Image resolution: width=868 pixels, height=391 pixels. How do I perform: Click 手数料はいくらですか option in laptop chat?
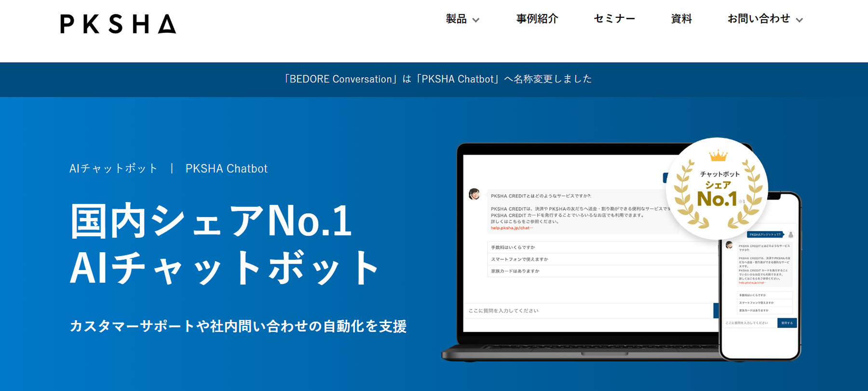pyautogui.click(x=602, y=247)
